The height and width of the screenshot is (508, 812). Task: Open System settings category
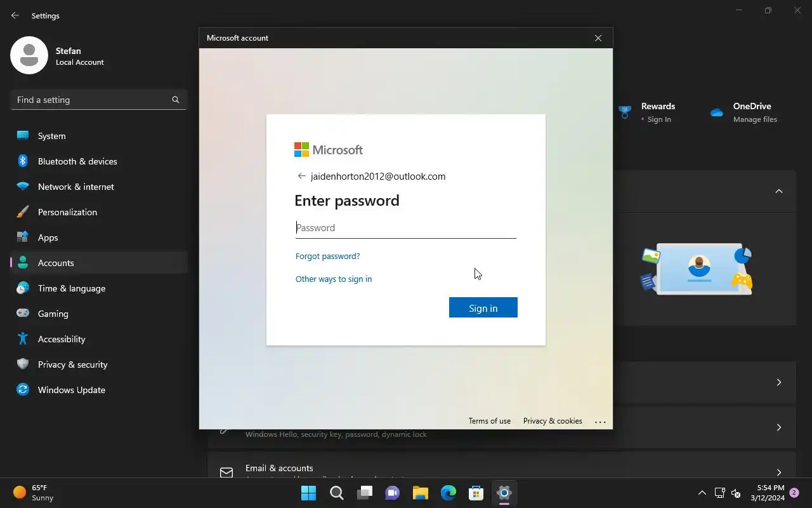[99, 136]
